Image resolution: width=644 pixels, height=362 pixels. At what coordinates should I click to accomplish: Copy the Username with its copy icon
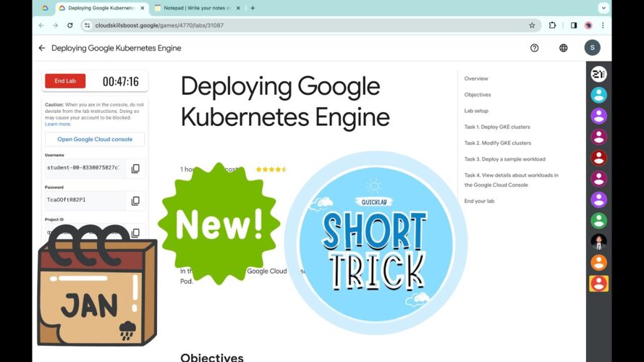click(x=135, y=169)
